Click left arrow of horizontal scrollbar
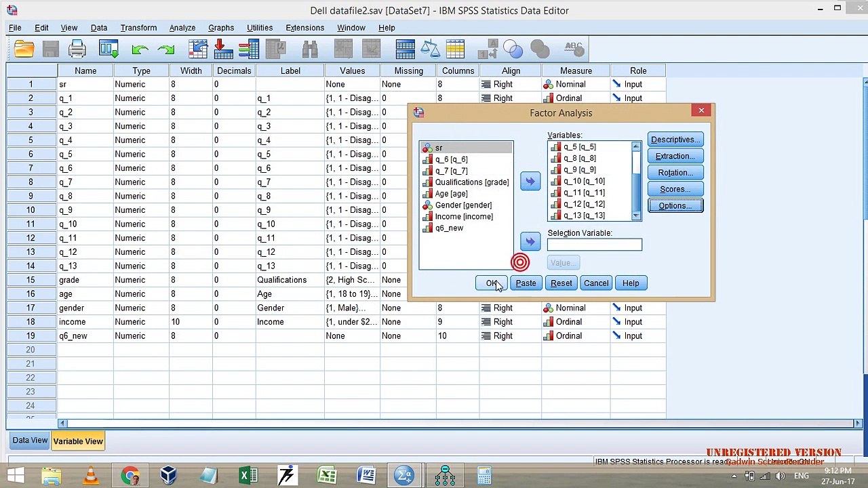This screenshot has height=488, width=868. (x=62, y=424)
